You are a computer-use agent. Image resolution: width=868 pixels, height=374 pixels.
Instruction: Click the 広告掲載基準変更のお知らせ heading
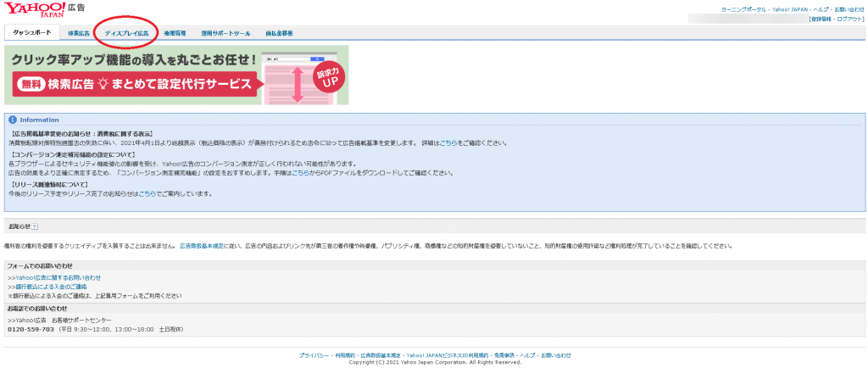click(x=81, y=134)
